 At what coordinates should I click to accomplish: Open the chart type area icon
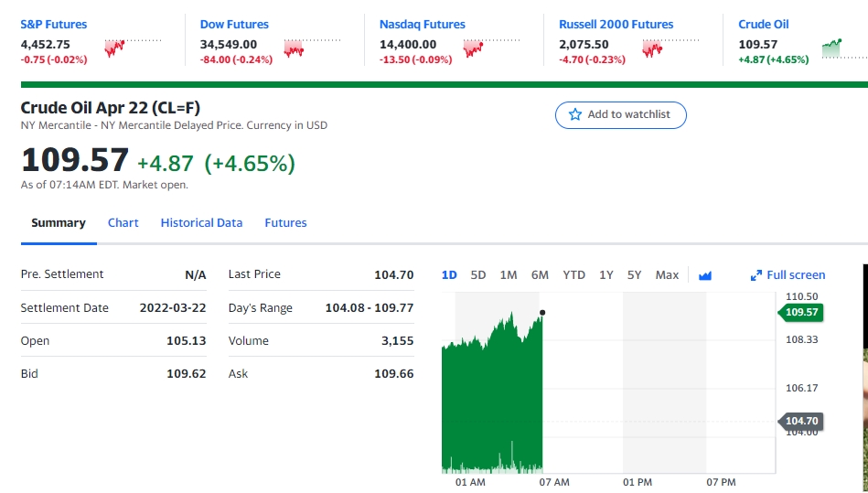click(704, 275)
